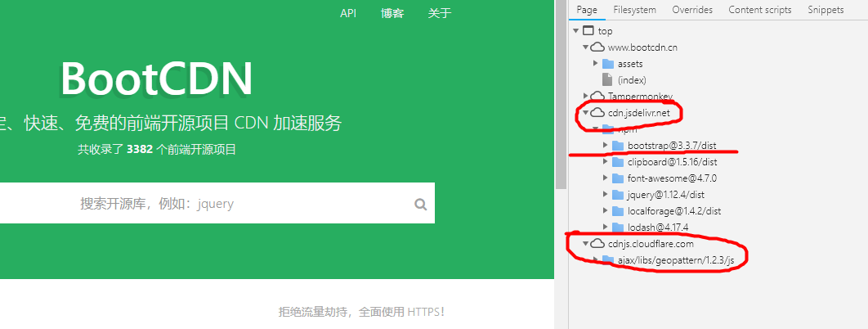The height and width of the screenshot is (329, 868).
Task: Click the text 共收录了 3382 个前端开源项目
Action: pyautogui.click(x=156, y=150)
